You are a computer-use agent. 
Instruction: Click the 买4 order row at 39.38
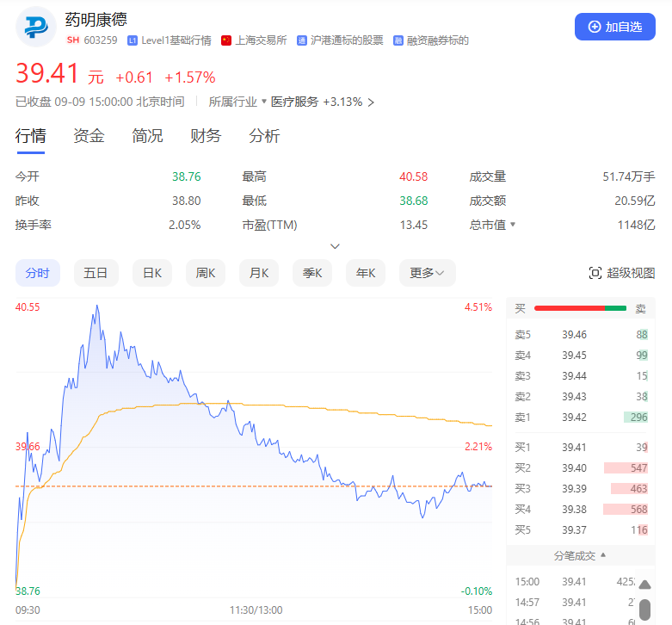581,510
